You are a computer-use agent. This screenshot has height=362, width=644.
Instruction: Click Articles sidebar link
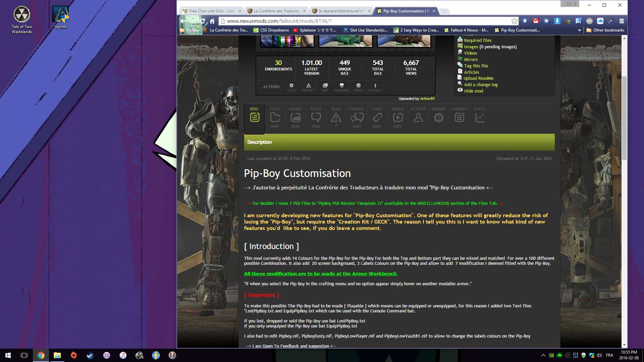point(472,72)
